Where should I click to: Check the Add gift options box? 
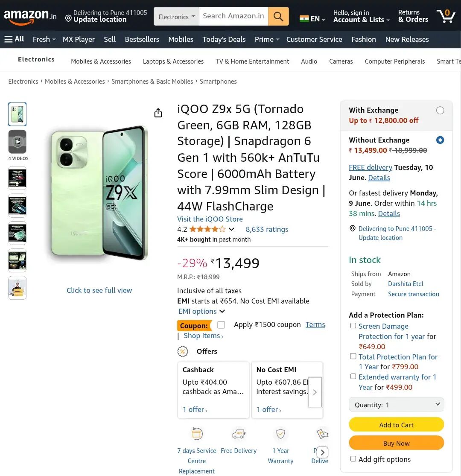[x=353, y=459]
